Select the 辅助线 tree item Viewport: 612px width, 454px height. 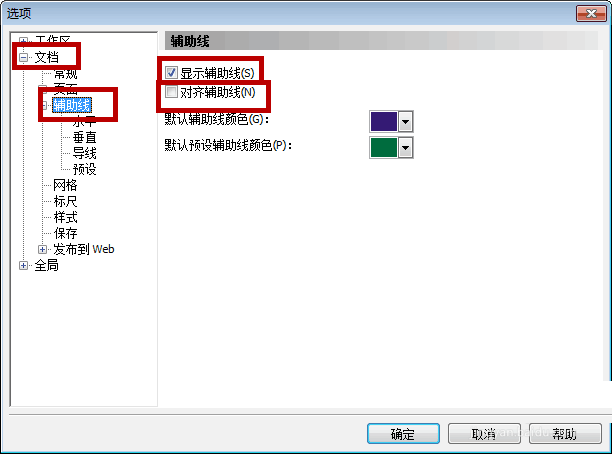(x=72, y=105)
